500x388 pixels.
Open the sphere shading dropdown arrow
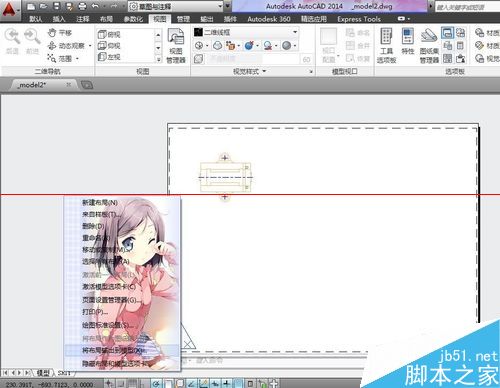point(295,46)
